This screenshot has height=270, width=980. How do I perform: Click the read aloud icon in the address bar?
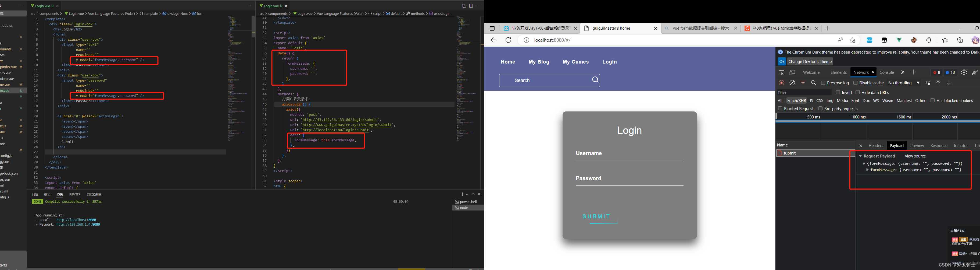point(840,40)
